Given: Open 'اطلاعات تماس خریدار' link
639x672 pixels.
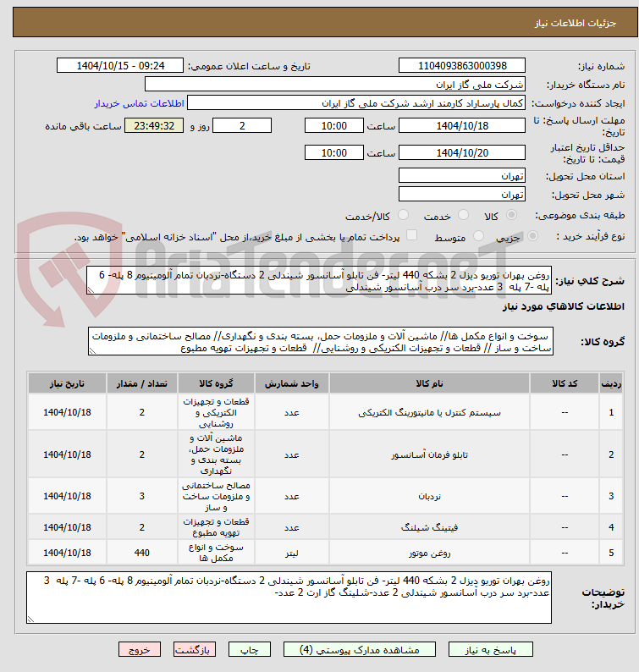Looking at the screenshot, I should (x=140, y=103).
